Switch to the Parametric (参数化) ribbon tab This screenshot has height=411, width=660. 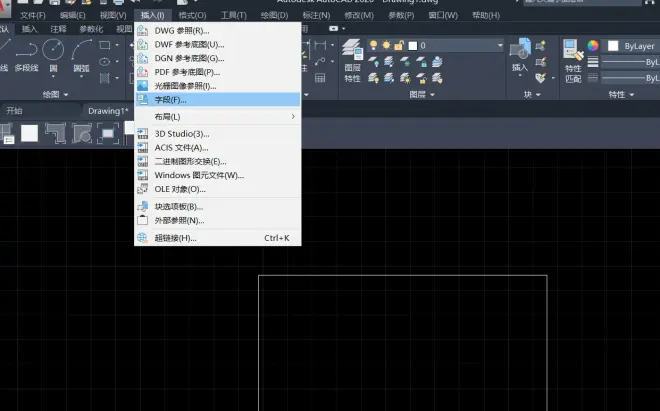[91, 29]
